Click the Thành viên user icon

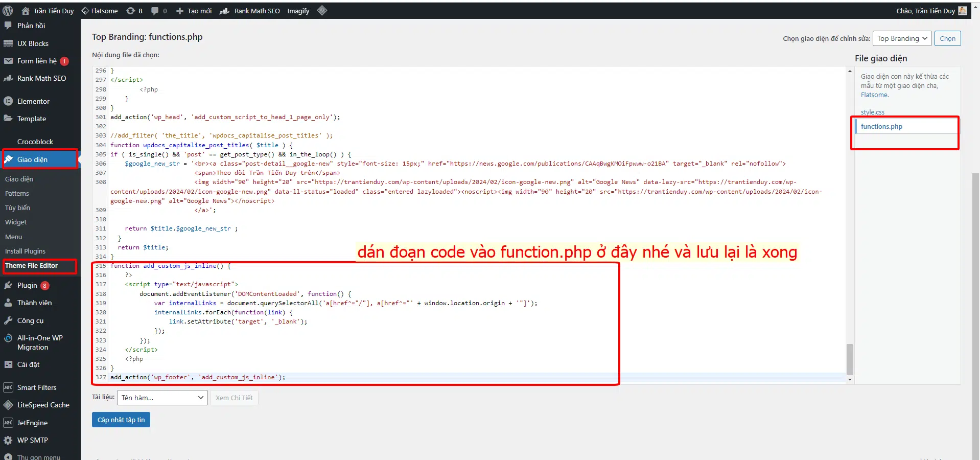click(8, 303)
